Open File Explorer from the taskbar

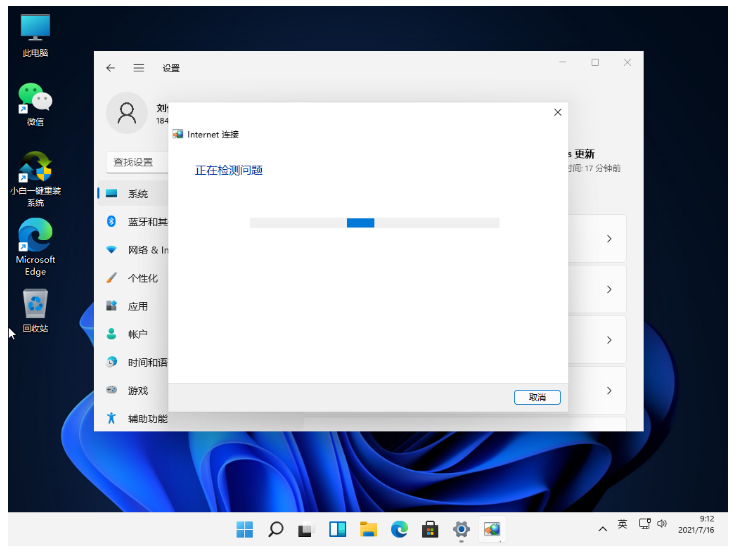click(x=368, y=529)
